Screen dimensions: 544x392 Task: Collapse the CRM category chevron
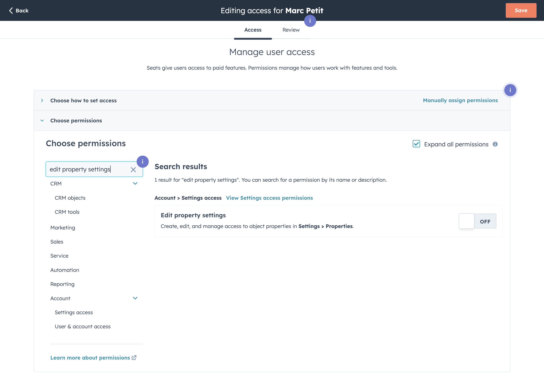(135, 183)
